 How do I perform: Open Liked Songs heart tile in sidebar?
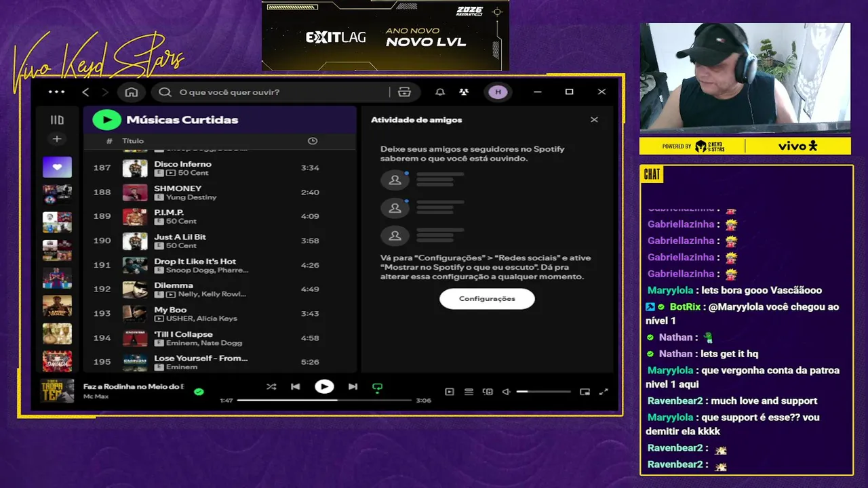[x=57, y=167]
